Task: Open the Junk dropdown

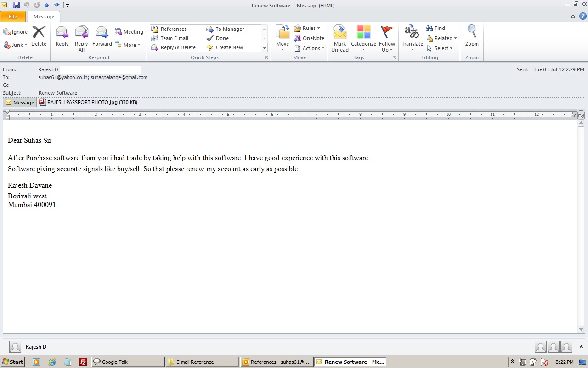Action: [16, 45]
